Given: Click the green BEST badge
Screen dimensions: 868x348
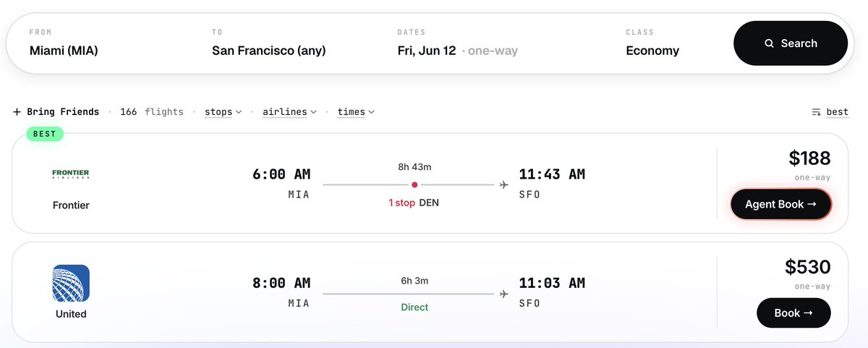Looking at the screenshot, I should (45, 134).
